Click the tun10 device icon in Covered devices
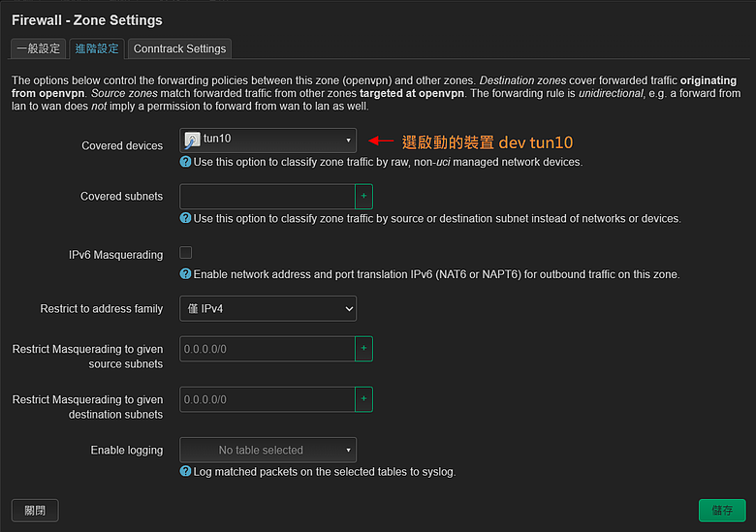The image size is (756, 532). point(192,141)
